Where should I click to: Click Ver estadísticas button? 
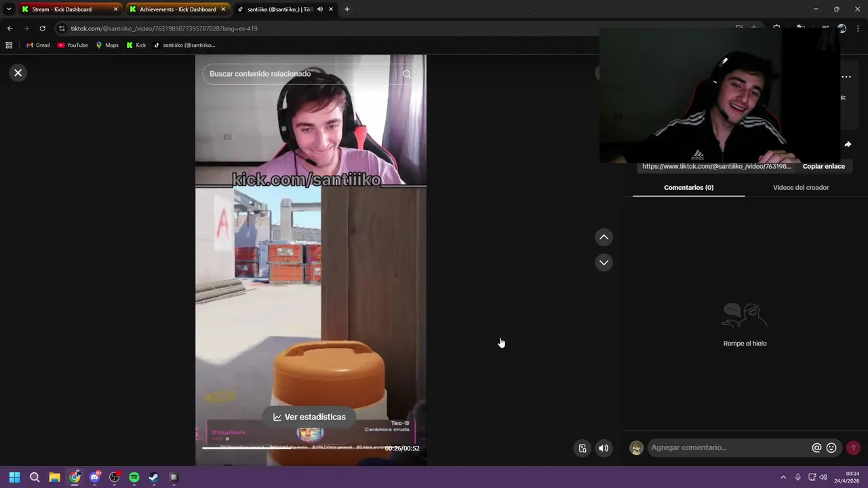[x=309, y=417]
